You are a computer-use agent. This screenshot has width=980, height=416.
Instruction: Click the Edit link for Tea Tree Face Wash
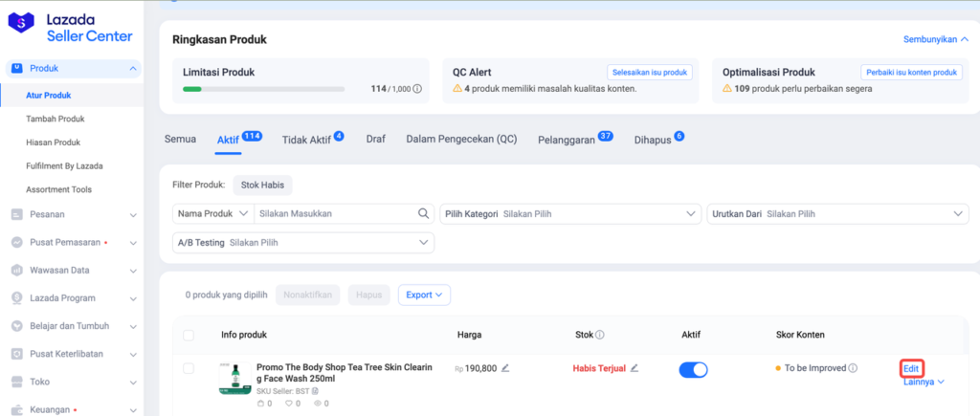click(911, 368)
